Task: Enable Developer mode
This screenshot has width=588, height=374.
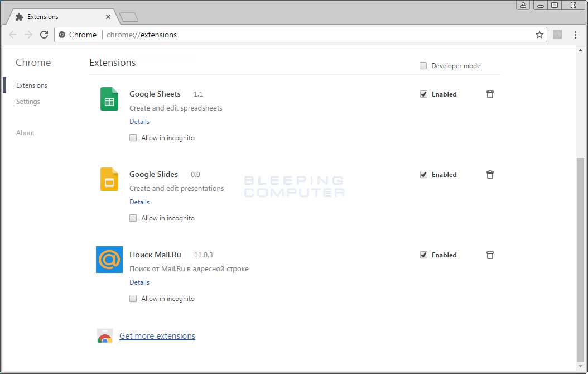Action: pyautogui.click(x=423, y=65)
